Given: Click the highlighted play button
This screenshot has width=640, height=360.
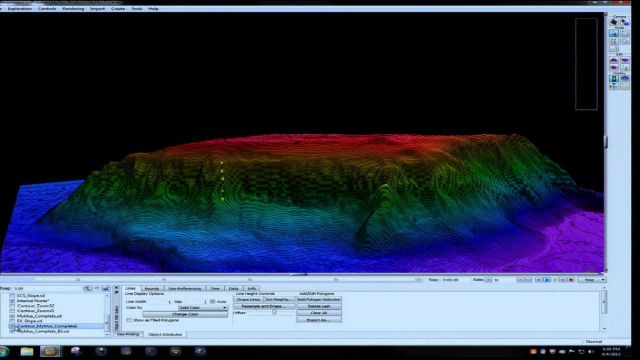Looking at the screenshot, I should point(547,280).
